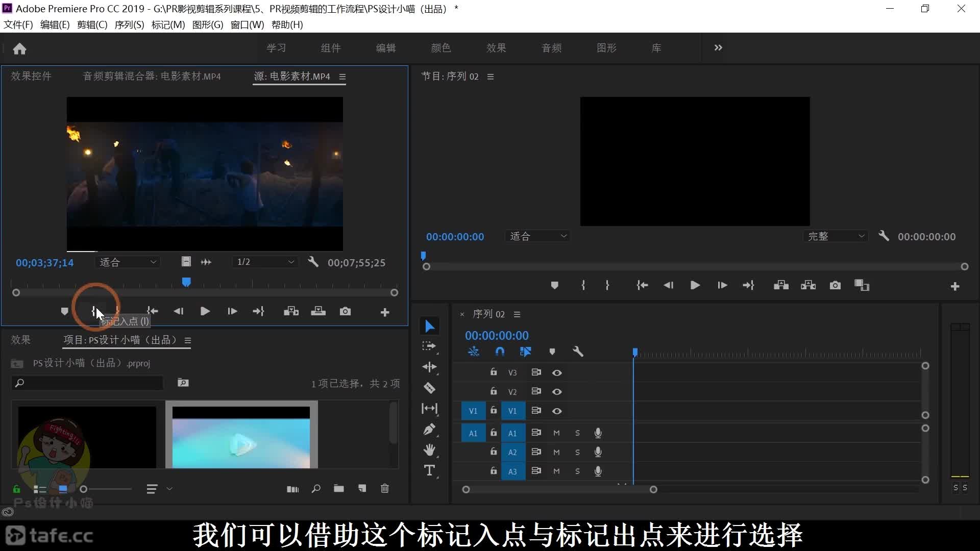980x551 pixels.
Task: Click Extract button in program monitor
Action: coord(808,285)
